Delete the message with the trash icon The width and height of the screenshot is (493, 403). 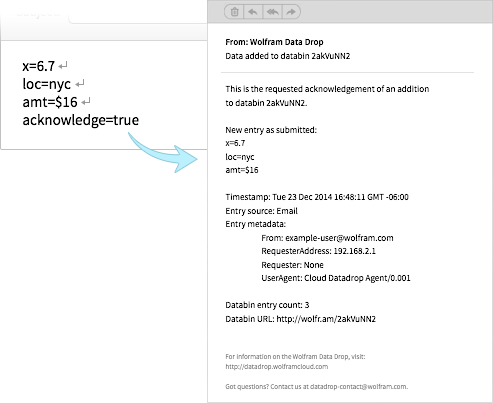pos(234,12)
